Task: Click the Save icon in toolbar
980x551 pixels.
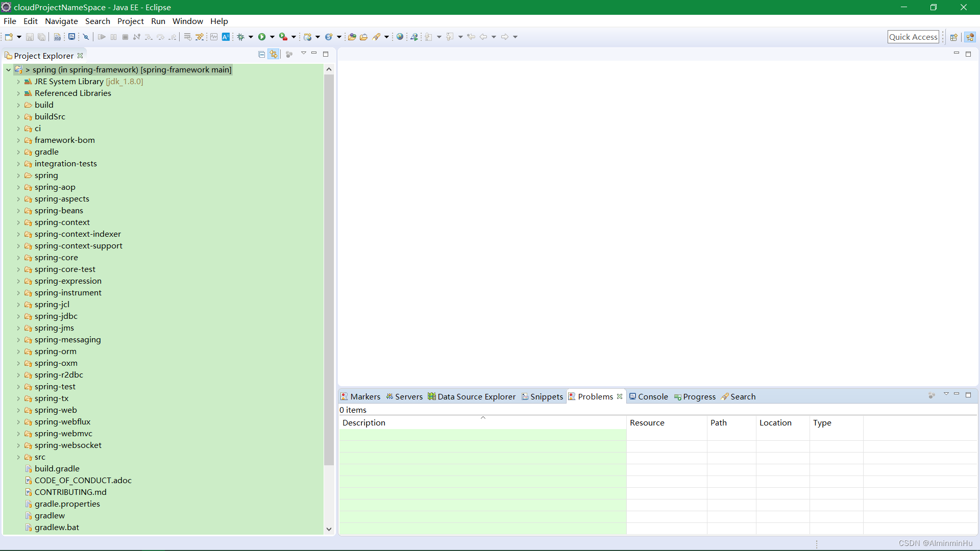Action: tap(30, 37)
